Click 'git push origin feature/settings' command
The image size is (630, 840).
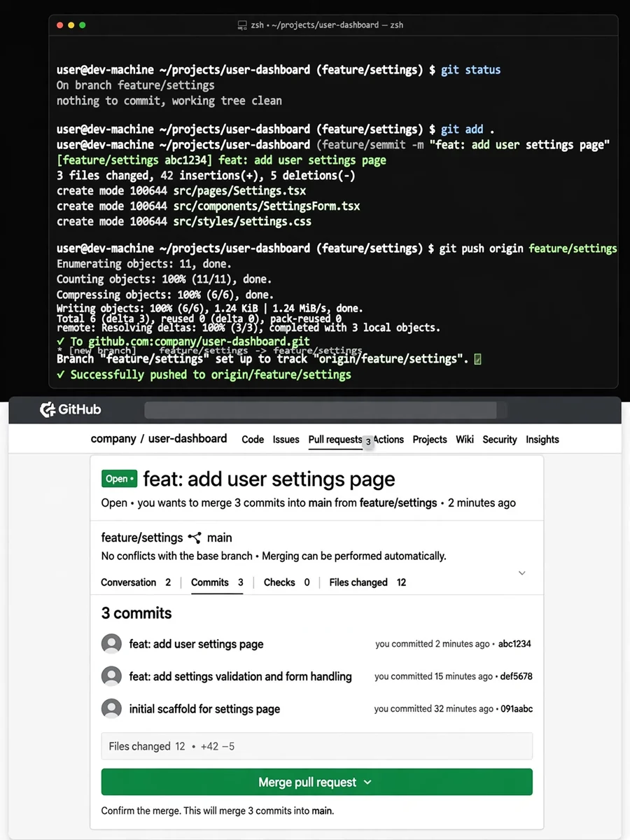(x=528, y=248)
